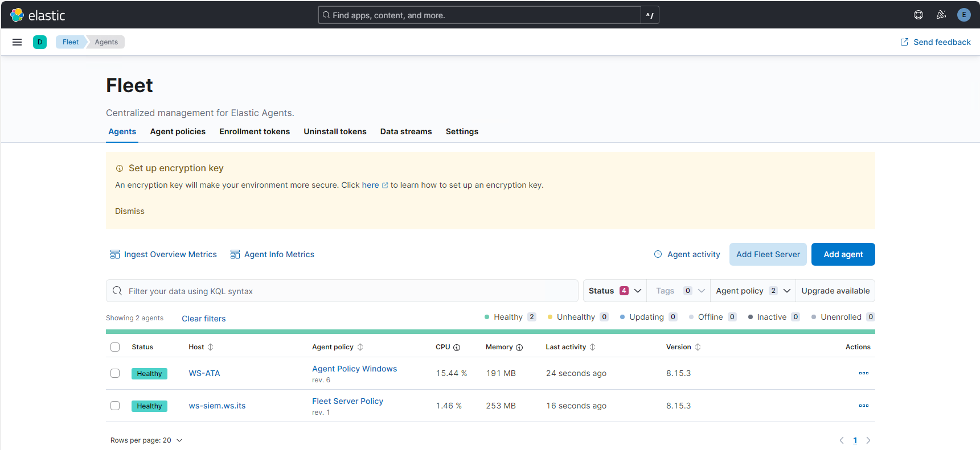The height and width of the screenshot is (450, 980).
Task: Open the Agent policy filter dropdown
Action: point(753,291)
